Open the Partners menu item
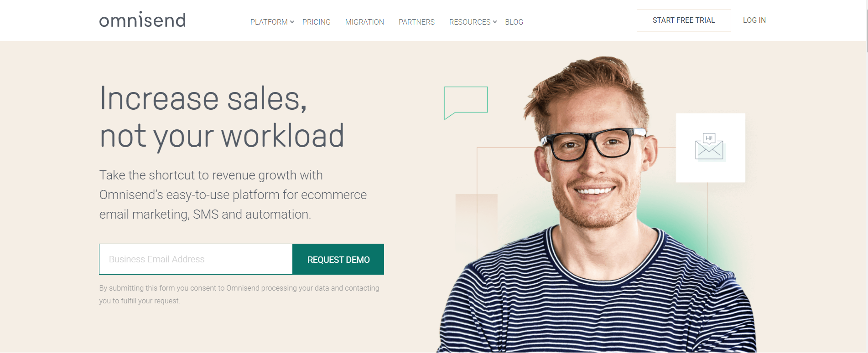Viewport: 868px width, 353px height. (416, 22)
